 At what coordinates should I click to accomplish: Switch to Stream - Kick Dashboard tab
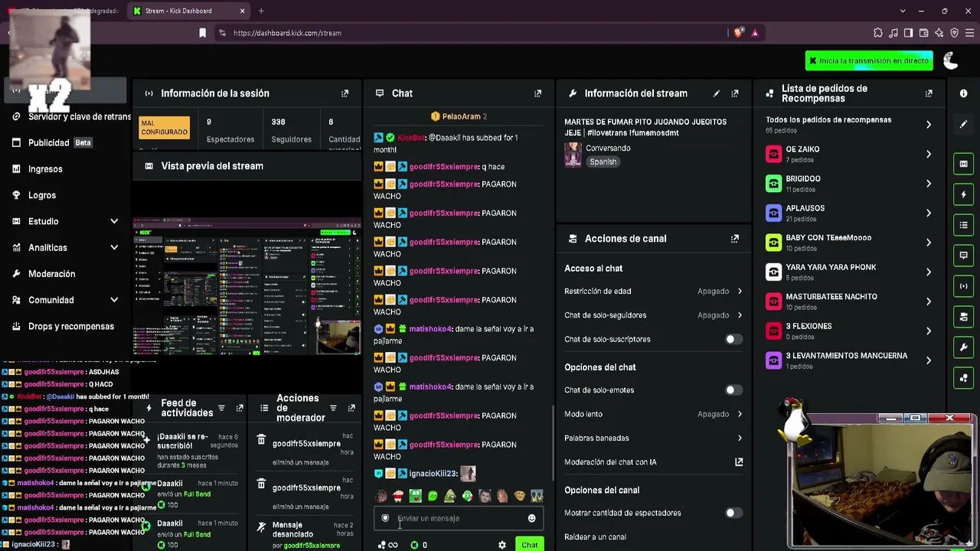pyautogui.click(x=189, y=11)
